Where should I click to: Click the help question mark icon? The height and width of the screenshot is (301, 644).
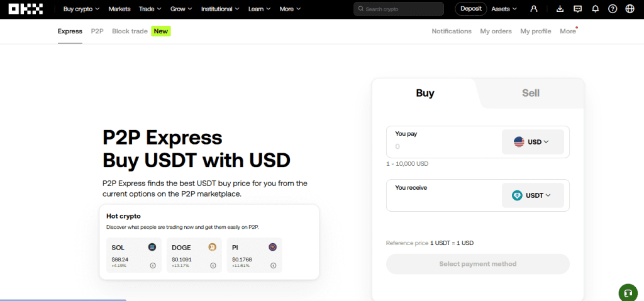[x=613, y=9]
